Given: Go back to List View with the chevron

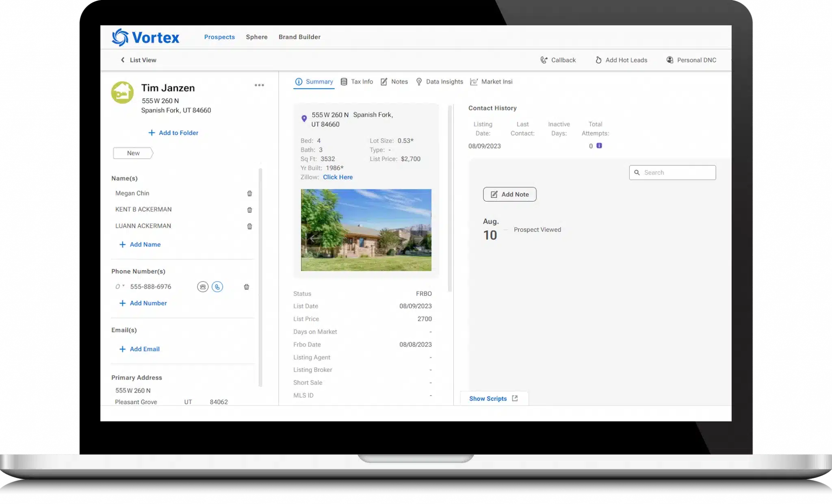Looking at the screenshot, I should [x=123, y=60].
